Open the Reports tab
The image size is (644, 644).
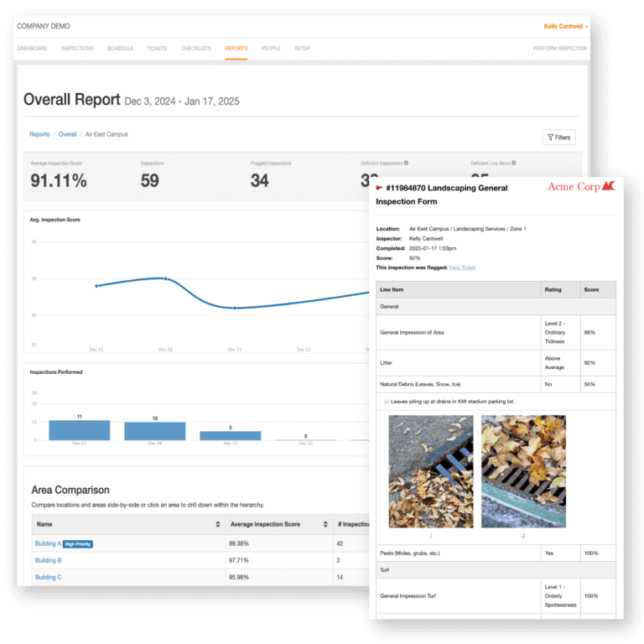pyautogui.click(x=236, y=49)
